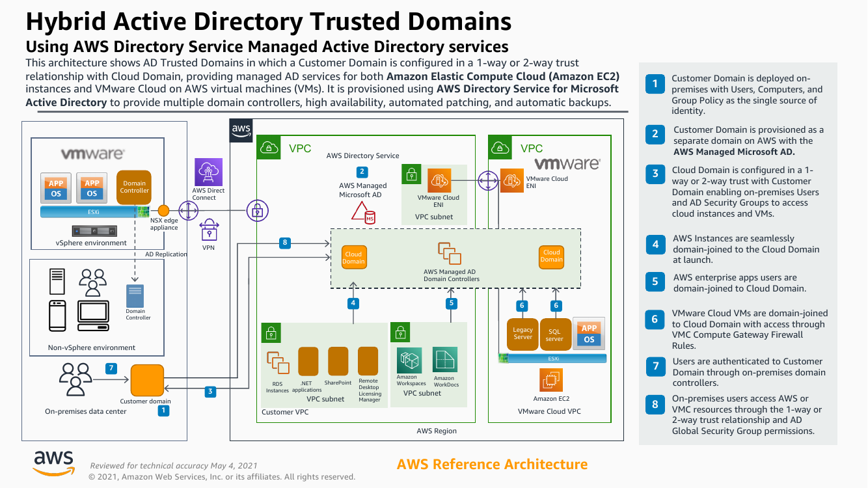The height and width of the screenshot is (488, 868).
Task: Click the vSphere server rack icon
Action: 94,231
